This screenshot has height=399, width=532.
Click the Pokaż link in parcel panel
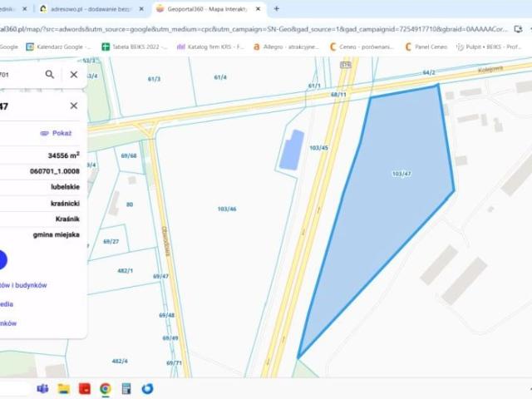(57, 133)
